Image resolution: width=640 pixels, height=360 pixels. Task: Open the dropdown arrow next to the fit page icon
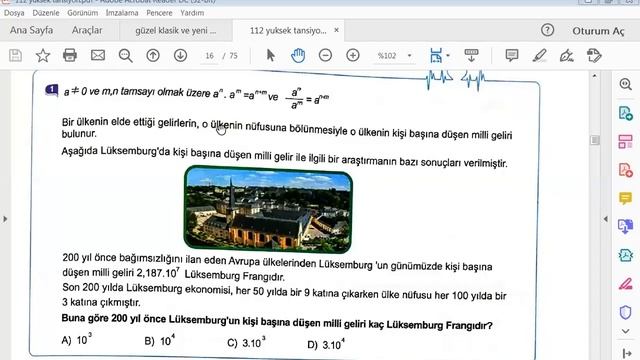pyautogui.click(x=448, y=55)
